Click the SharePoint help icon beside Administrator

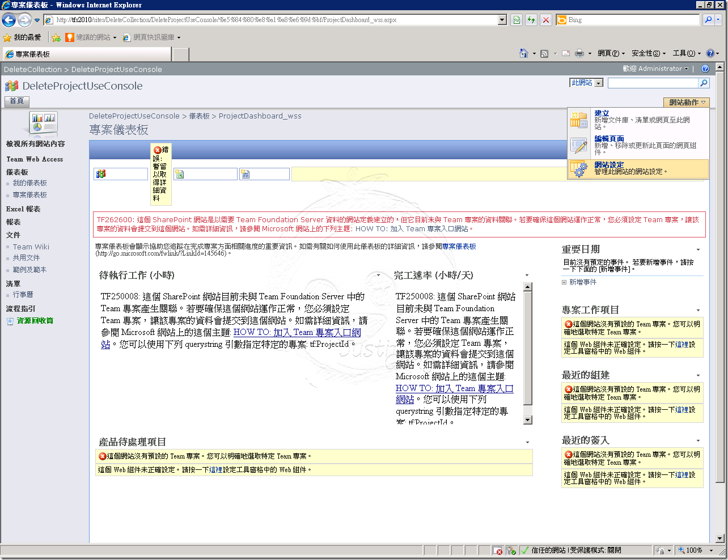click(x=705, y=69)
